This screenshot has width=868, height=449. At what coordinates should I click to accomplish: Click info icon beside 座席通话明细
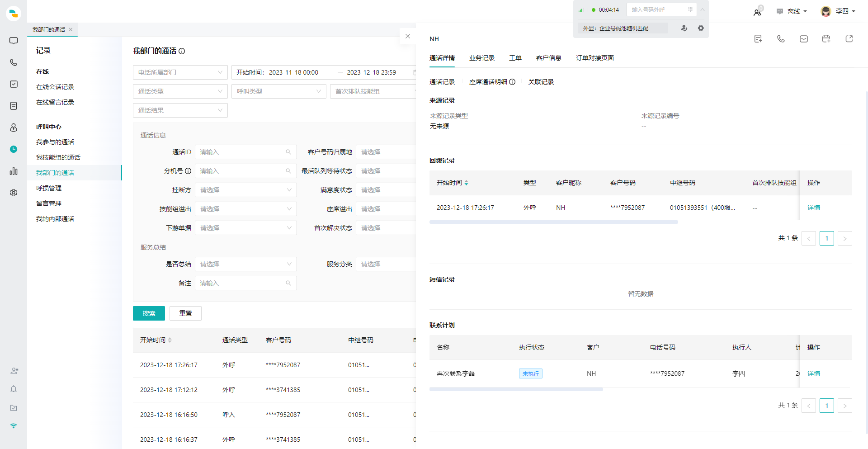pyautogui.click(x=512, y=82)
